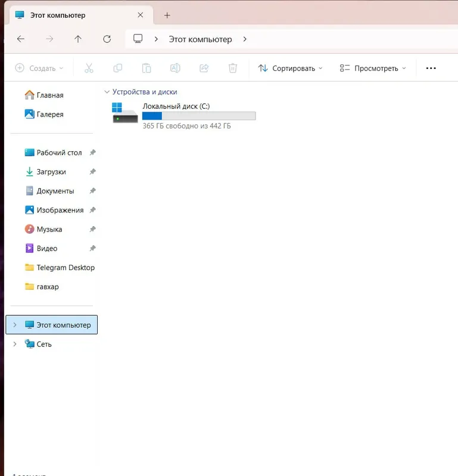Click the Delete trash icon
This screenshot has width=458, height=476.
(x=233, y=68)
